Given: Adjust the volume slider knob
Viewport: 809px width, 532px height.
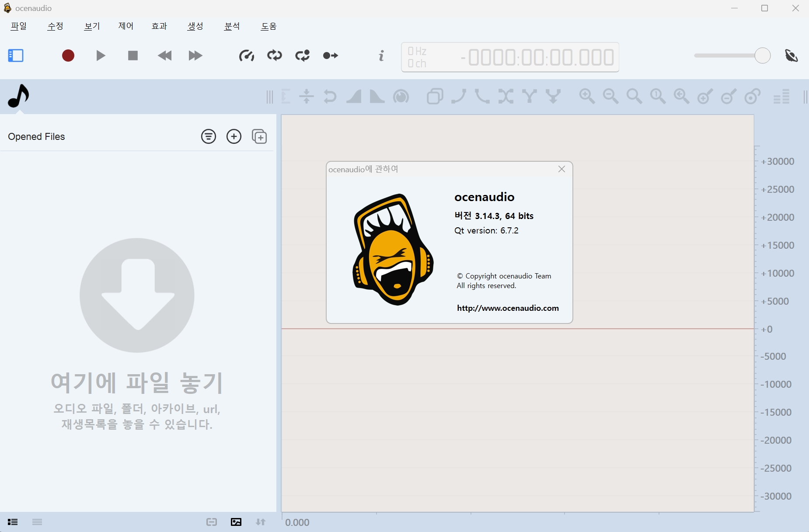Looking at the screenshot, I should click(x=762, y=56).
